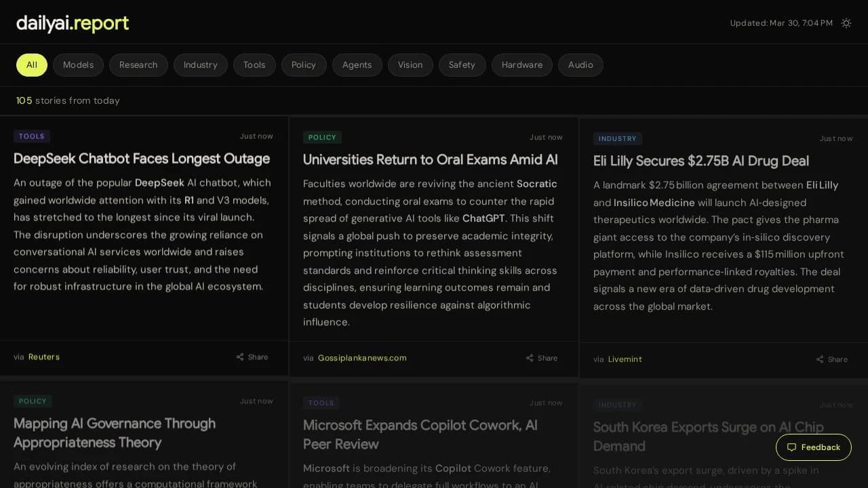868x488 pixels.
Task: Switch to the Models filter tab
Action: pyautogui.click(x=78, y=64)
